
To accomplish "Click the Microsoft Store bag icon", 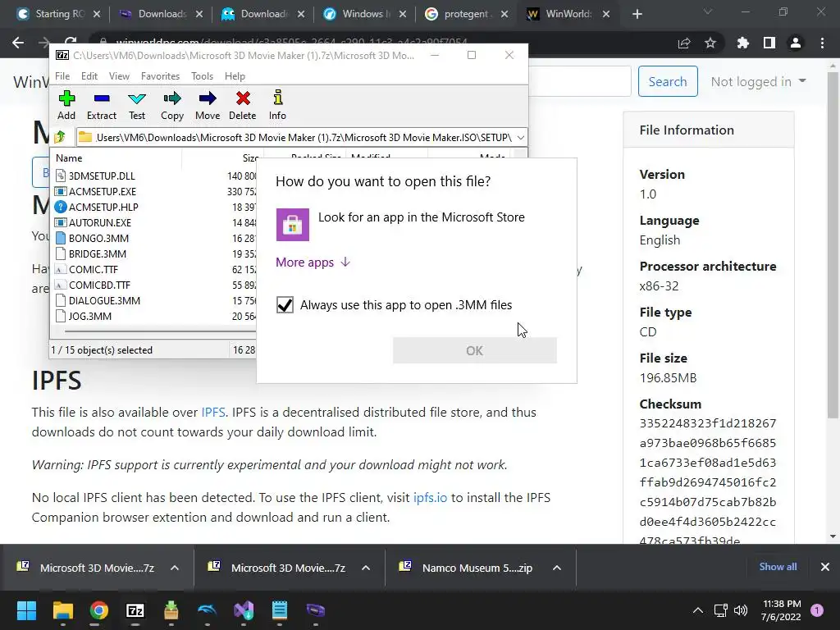I will click(293, 225).
